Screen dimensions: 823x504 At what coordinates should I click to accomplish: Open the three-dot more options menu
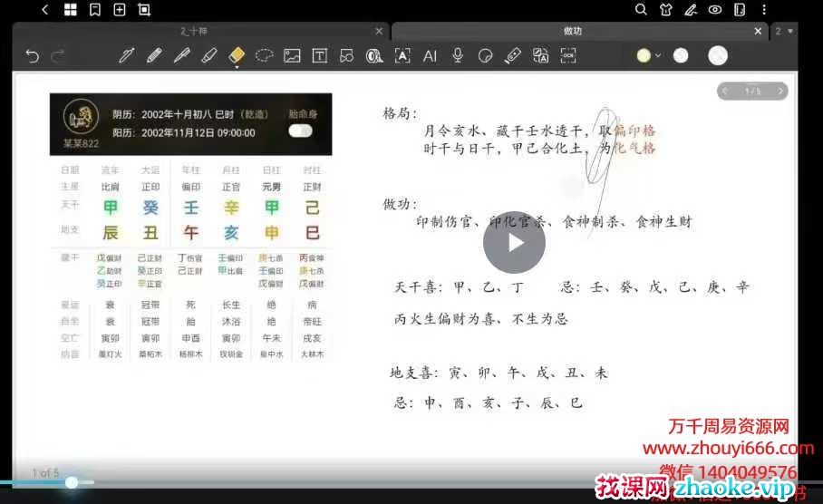click(x=764, y=10)
